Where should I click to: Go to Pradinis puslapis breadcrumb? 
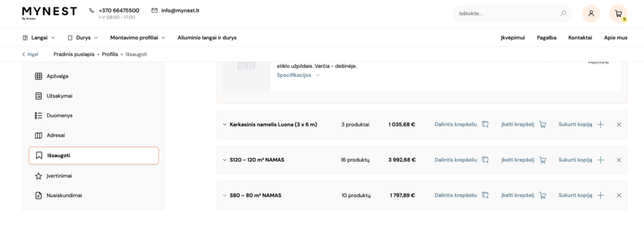(74, 54)
